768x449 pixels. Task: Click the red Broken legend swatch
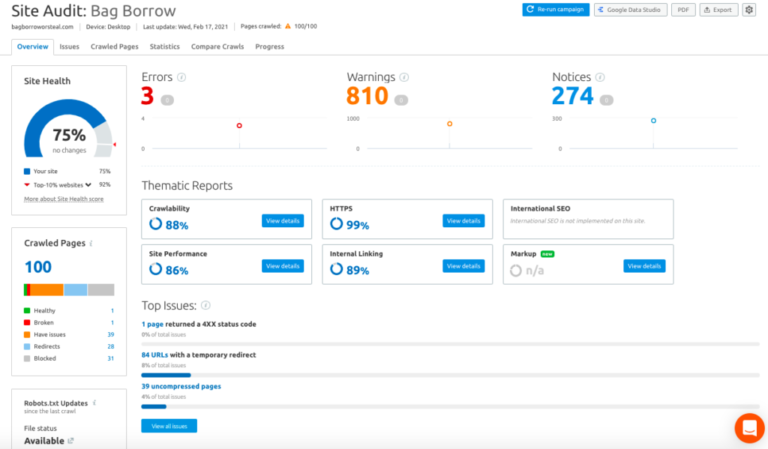(27, 323)
